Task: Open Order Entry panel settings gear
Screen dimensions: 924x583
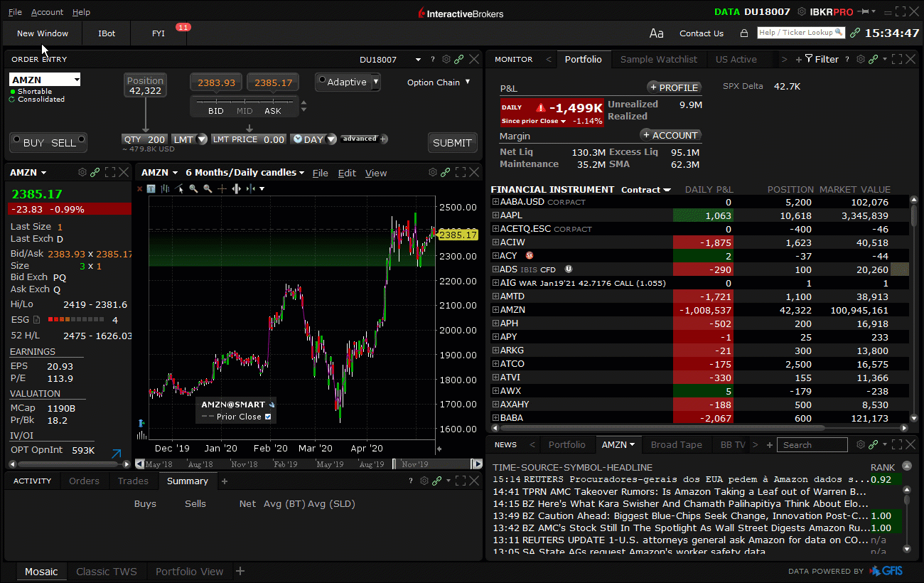Action: click(446, 59)
